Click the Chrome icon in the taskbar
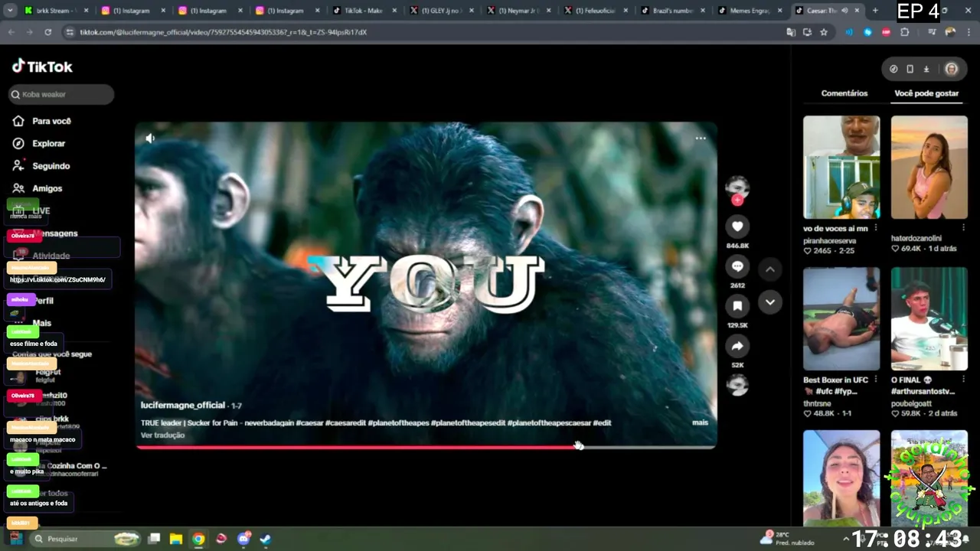The image size is (980, 551). pyautogui.click(x=198, y=539)
